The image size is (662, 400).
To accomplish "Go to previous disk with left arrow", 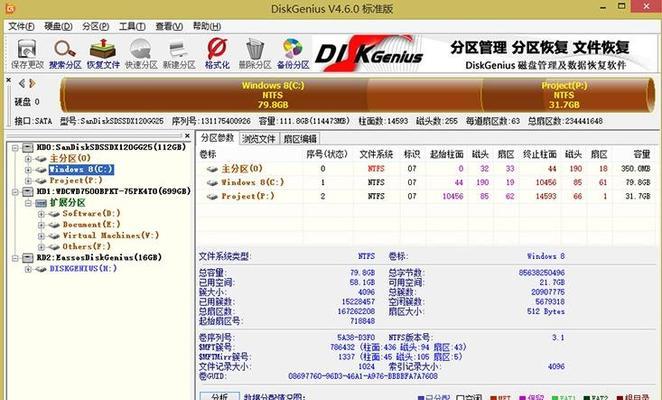I will click(22, 84).
